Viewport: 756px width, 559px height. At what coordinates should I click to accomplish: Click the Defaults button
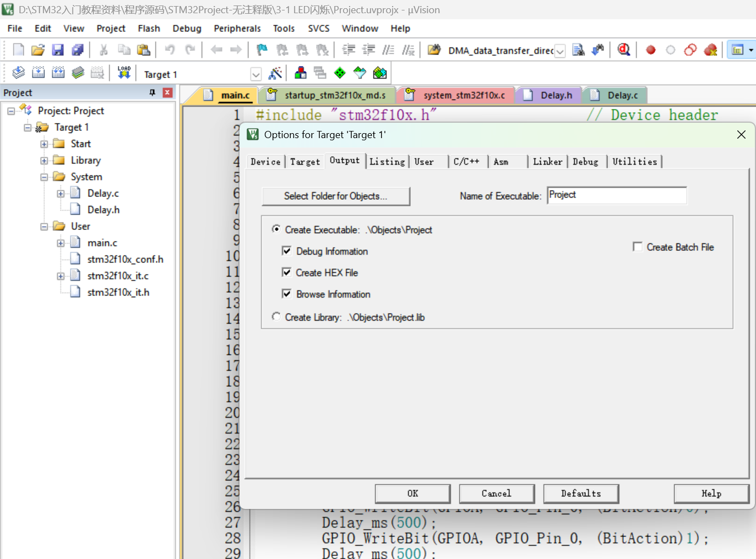[581, 494]
